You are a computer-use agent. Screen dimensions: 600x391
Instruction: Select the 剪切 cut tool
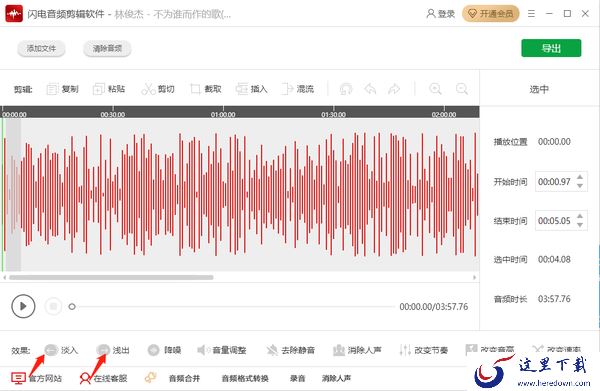pos(158,89)
